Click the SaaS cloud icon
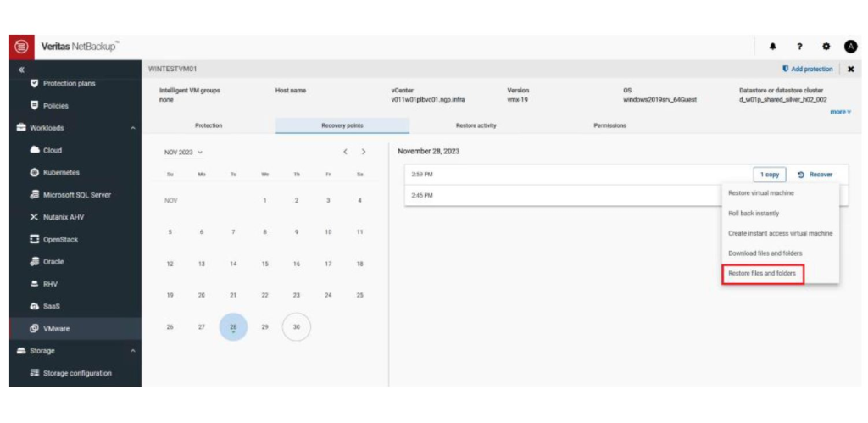Image resolution: width=868 pixels, height=423 pixels. click(34, 306)
